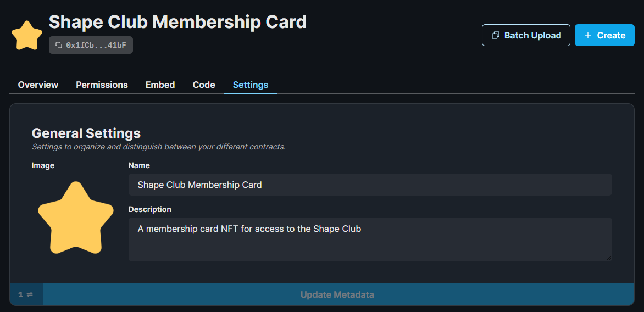Click the star image under the Image label
Viewport: 644px width, 312px height.
pos(75,218)
